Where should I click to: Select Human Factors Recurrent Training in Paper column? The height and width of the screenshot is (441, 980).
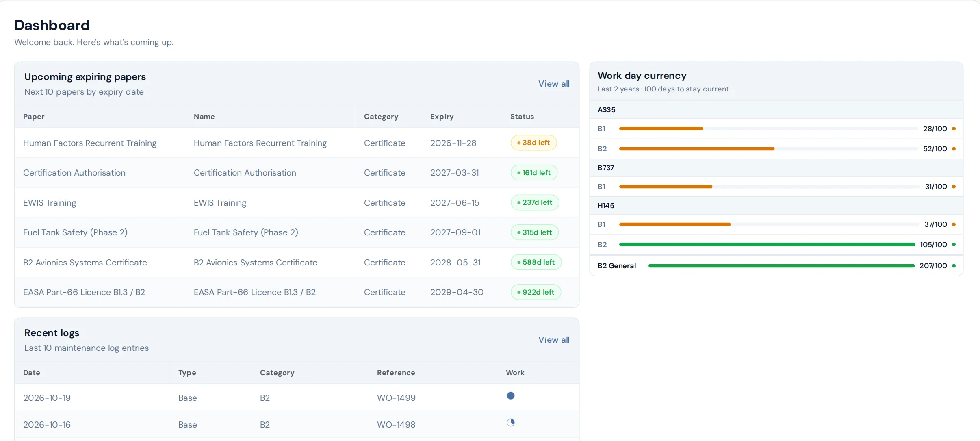90,143
